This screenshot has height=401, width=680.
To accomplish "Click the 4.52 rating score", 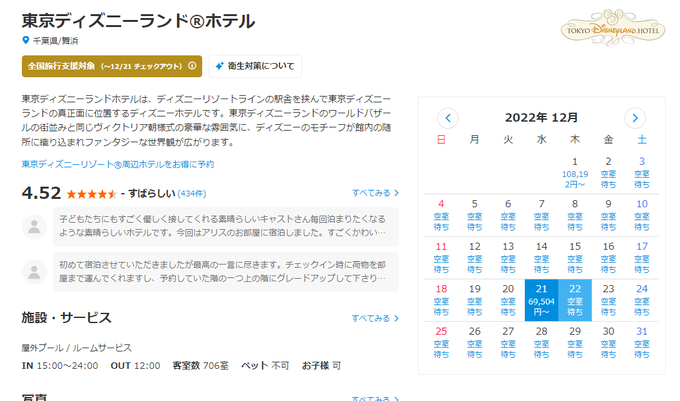I will pyautogui.click(x=41, y=193).
